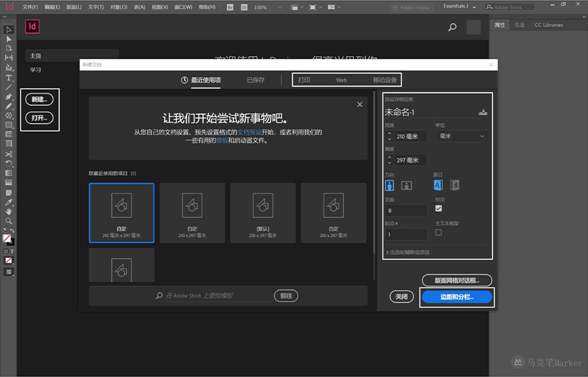
Task: Select the Gradient Swatch tool
Action: tap(9, 173)
